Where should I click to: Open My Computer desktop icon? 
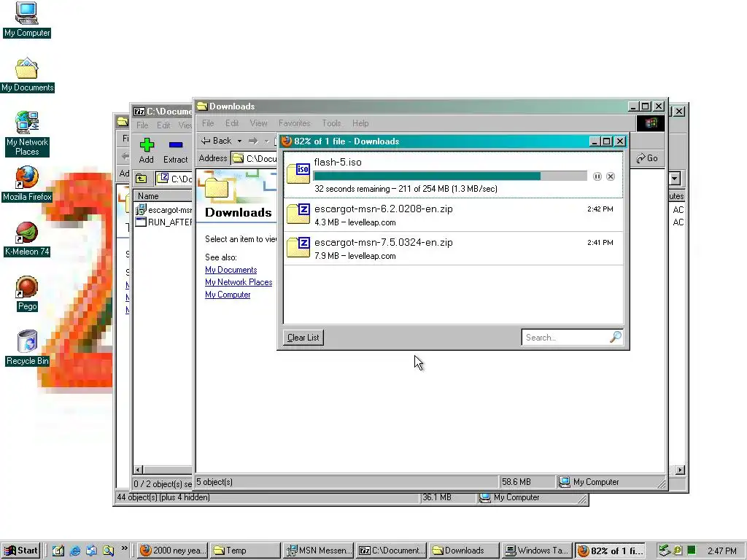(27, 20)
